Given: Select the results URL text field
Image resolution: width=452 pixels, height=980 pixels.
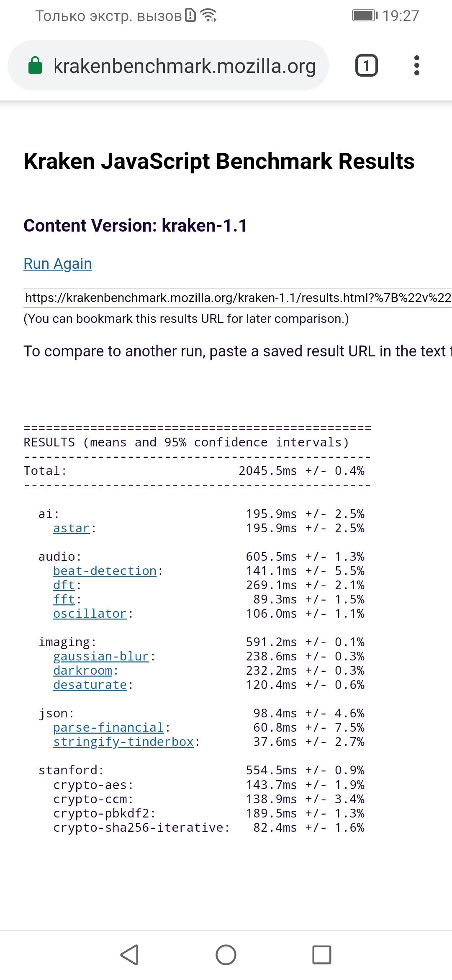Looking at the screenshot, I should (238, 298).
